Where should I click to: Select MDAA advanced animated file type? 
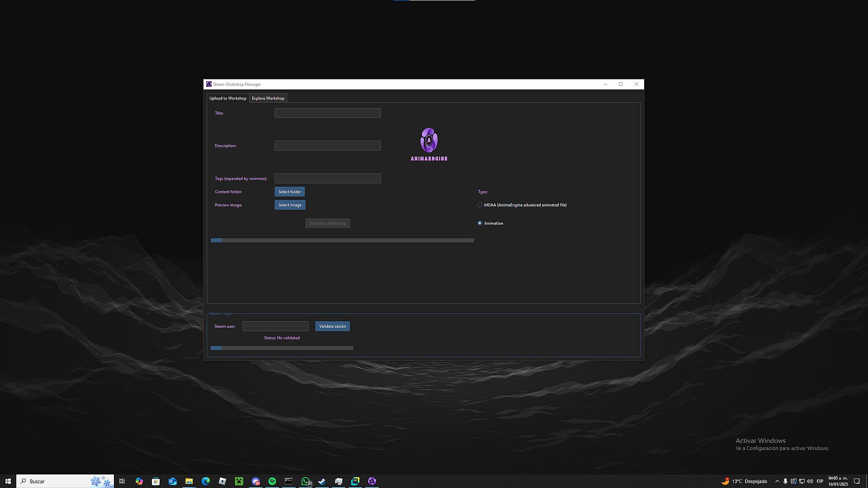480,205
